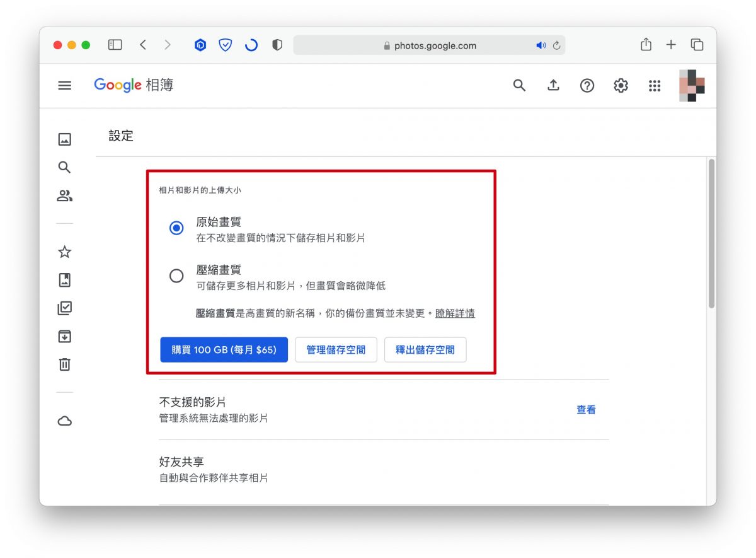This screenshot has height=558, width=756.
Task: Go forward with Safari forward arrow
Action: [167, 45]
